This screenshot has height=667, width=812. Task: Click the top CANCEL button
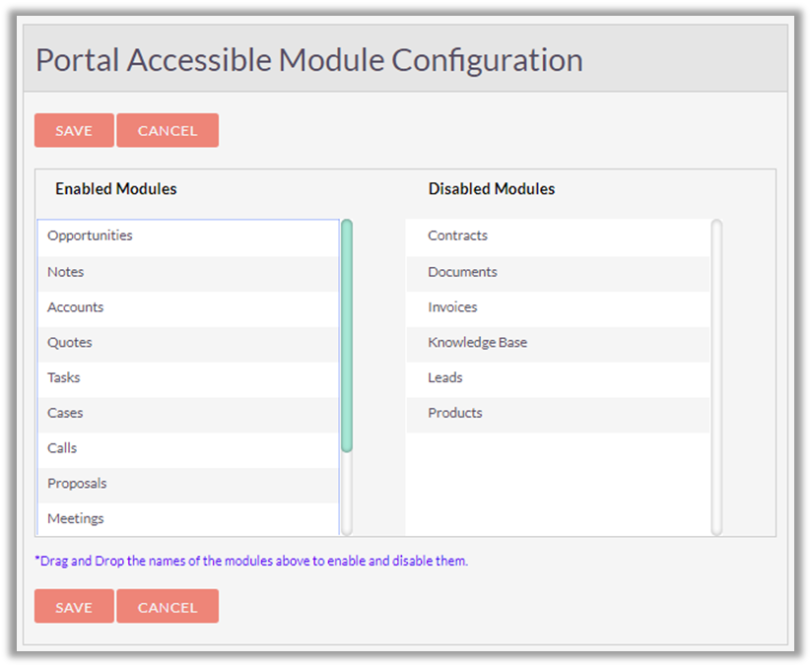coord(168,131)
